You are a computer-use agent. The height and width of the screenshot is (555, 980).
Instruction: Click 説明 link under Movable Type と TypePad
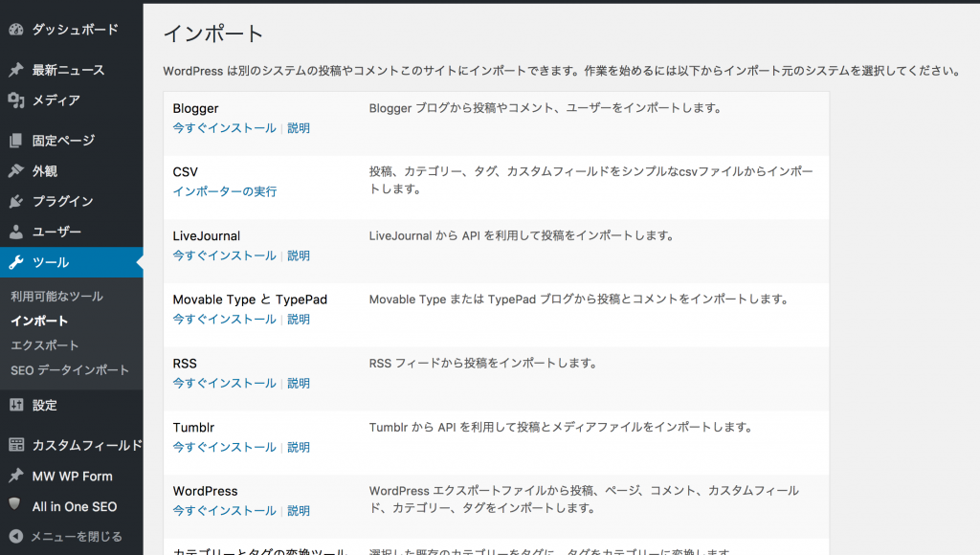(x=299, y=320)
